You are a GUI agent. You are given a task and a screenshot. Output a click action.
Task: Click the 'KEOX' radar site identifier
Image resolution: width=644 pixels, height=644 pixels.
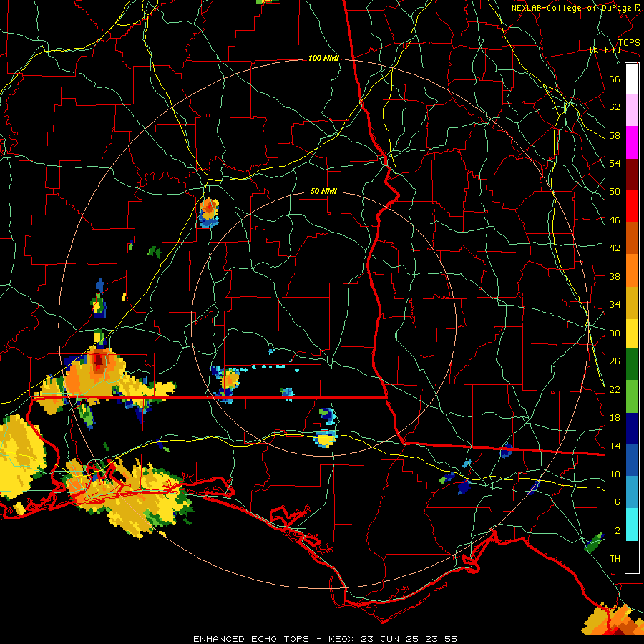tap(341, 639)
